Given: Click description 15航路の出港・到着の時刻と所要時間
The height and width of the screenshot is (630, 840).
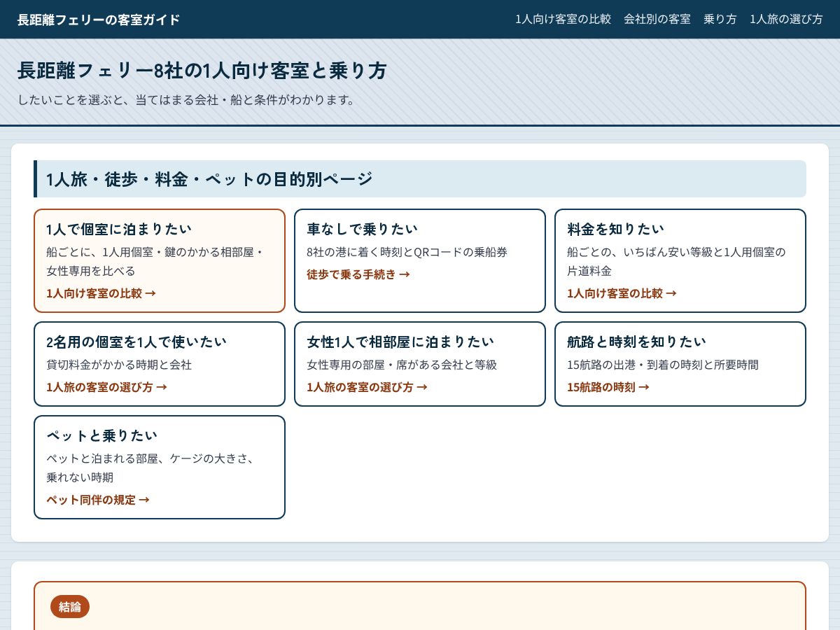Looking at the screenshot, I should click(x=663, y=365).
